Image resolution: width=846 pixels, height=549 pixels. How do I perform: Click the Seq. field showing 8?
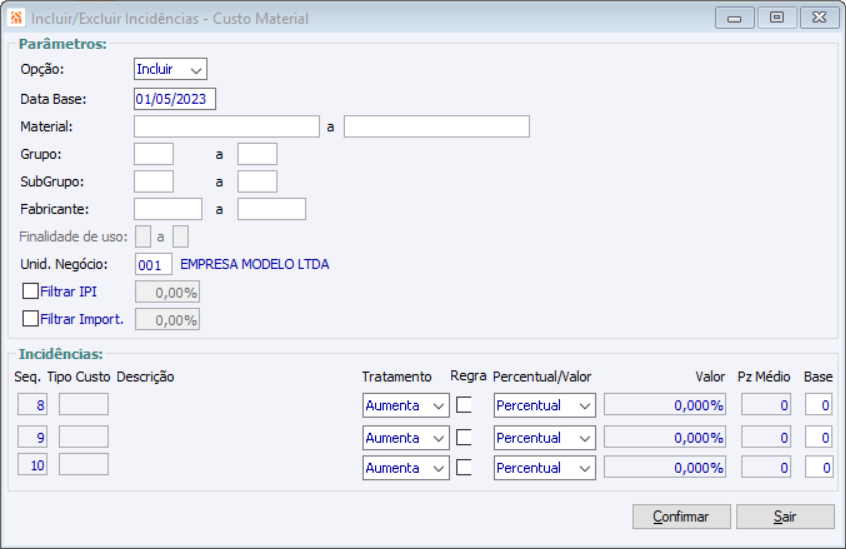tap(32, 404)
